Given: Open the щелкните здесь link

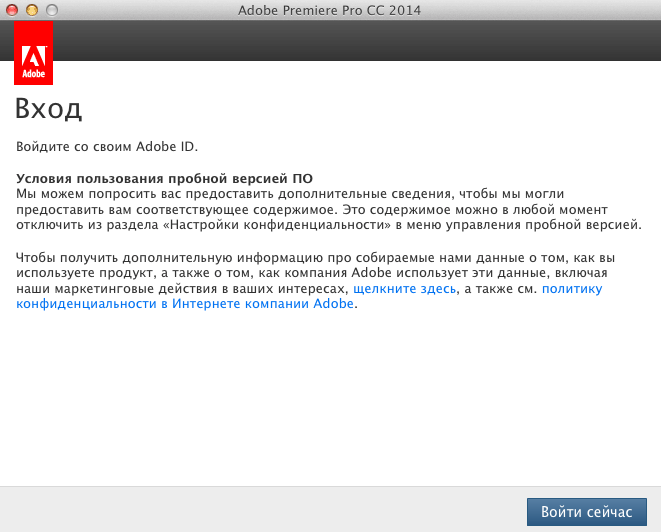Looking at the screenshot, I should [404, 289].
